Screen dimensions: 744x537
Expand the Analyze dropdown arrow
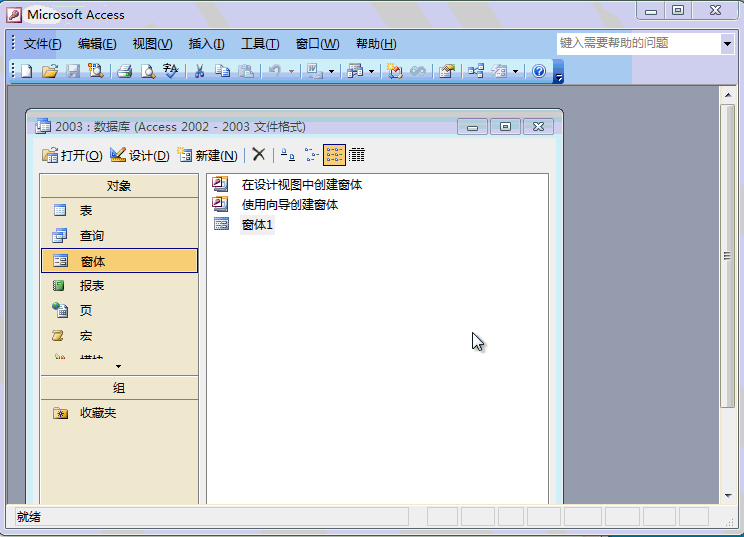pos(372,72)
